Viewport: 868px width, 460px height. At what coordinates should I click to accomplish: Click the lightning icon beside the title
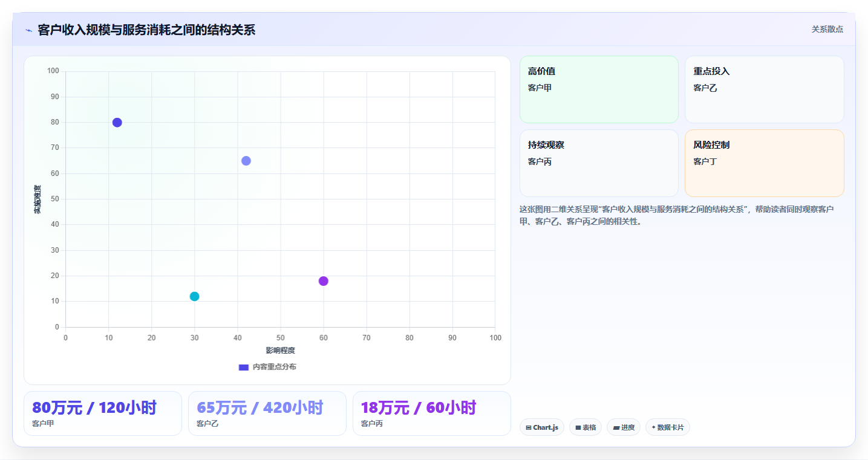pyautogui.click(x=28, y=30)
